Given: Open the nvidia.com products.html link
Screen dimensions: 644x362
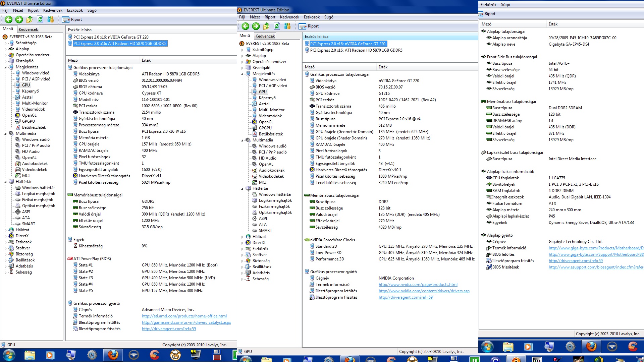Looking at the screenshot, I should [x=418, y=285].
